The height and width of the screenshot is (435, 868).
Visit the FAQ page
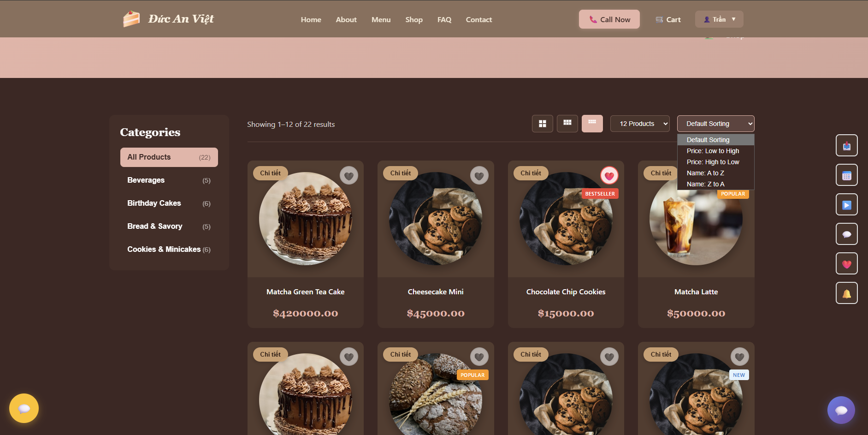[x=444, y=19]
